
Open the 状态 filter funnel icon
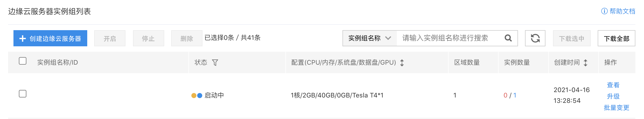click(x=215, y=62)
